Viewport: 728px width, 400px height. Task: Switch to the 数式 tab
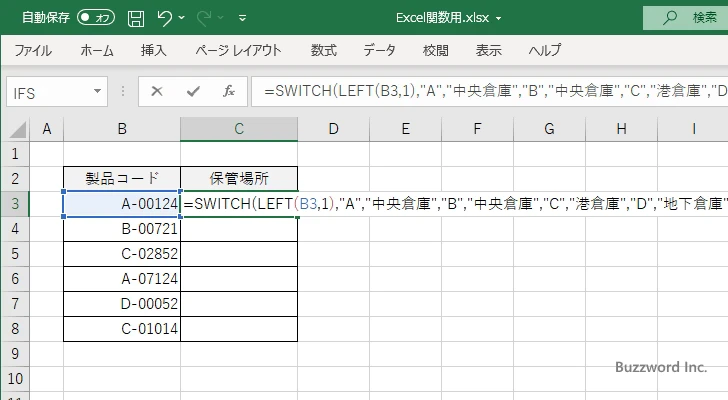tap(324, 50)
